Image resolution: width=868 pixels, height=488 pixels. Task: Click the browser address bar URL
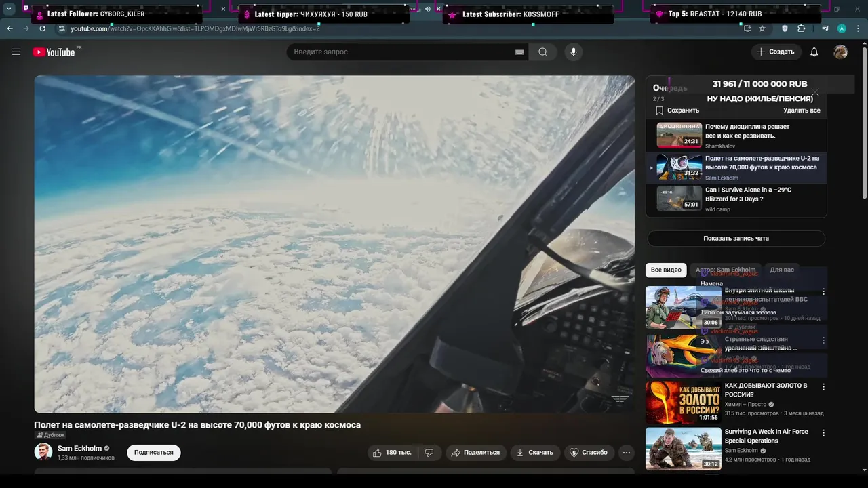195,28
